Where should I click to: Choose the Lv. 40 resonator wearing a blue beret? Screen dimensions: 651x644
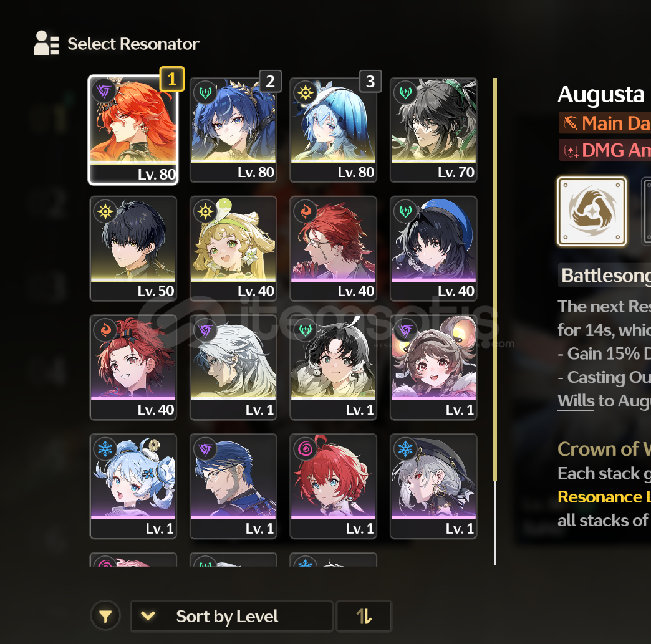coord(433,249)
